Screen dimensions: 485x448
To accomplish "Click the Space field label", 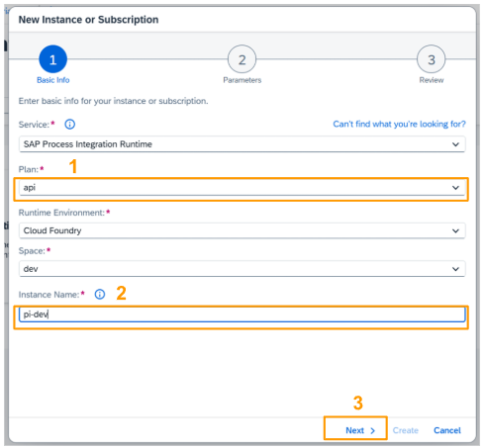I will pyautogui.click(x=32, y=251).
